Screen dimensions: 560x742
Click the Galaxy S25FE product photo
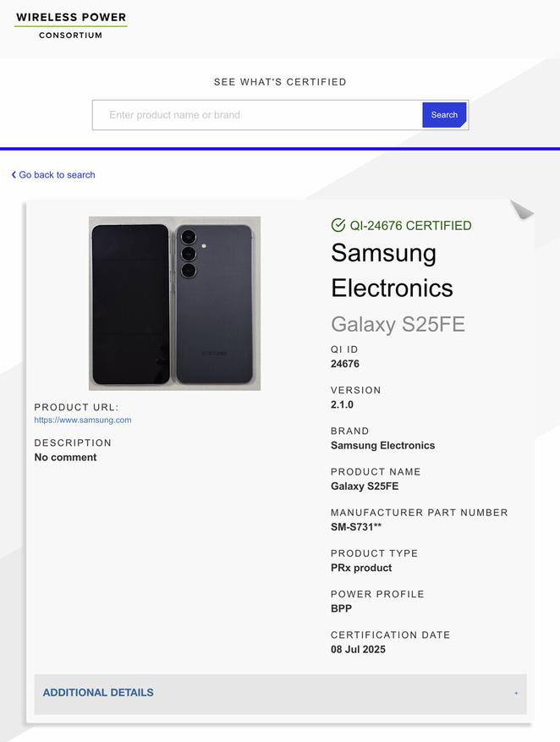tap(174, 303)
